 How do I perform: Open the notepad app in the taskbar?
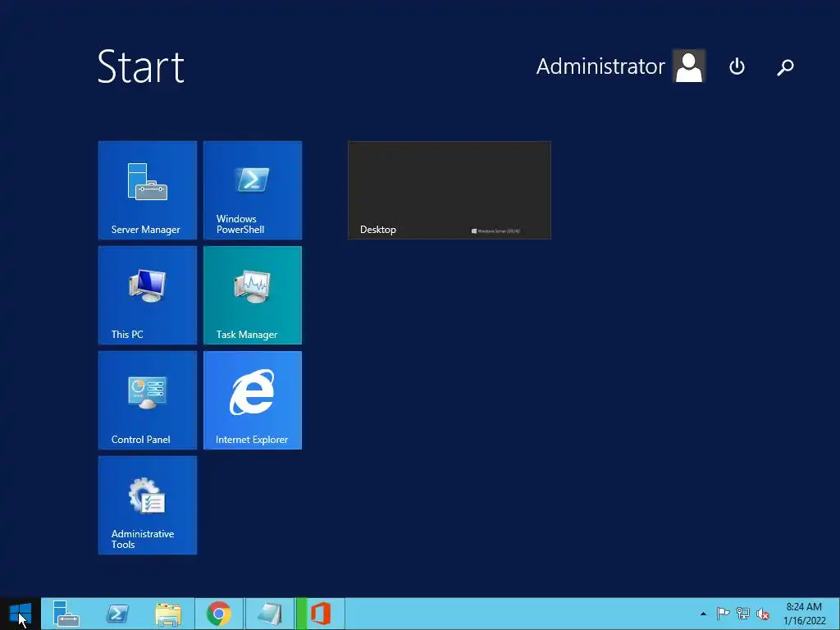click(269, 614)
